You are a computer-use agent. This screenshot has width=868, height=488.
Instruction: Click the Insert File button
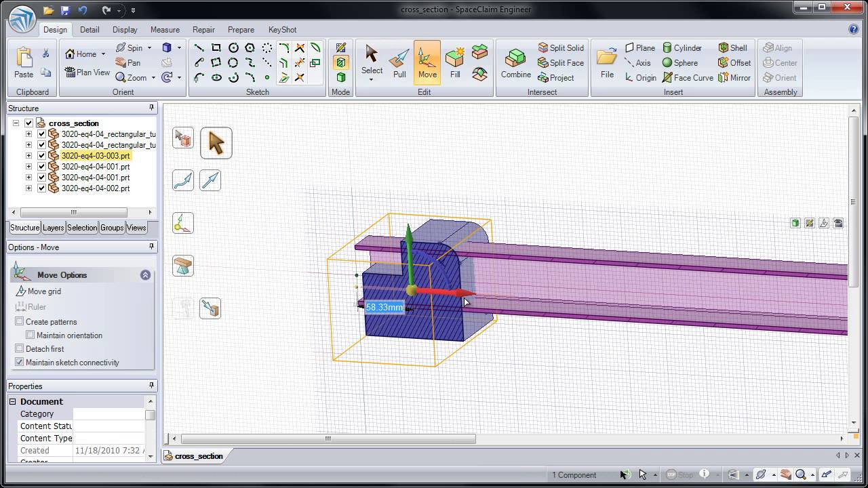[607, 62]
